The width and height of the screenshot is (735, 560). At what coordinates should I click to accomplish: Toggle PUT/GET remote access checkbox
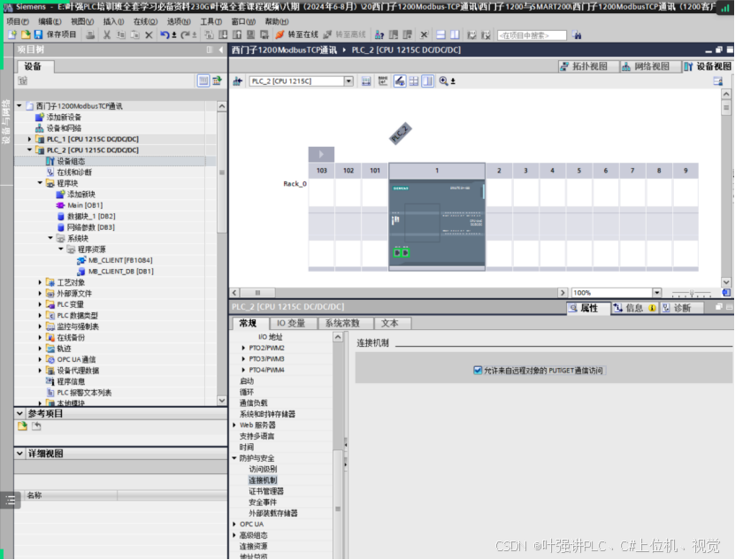point(478,371)
